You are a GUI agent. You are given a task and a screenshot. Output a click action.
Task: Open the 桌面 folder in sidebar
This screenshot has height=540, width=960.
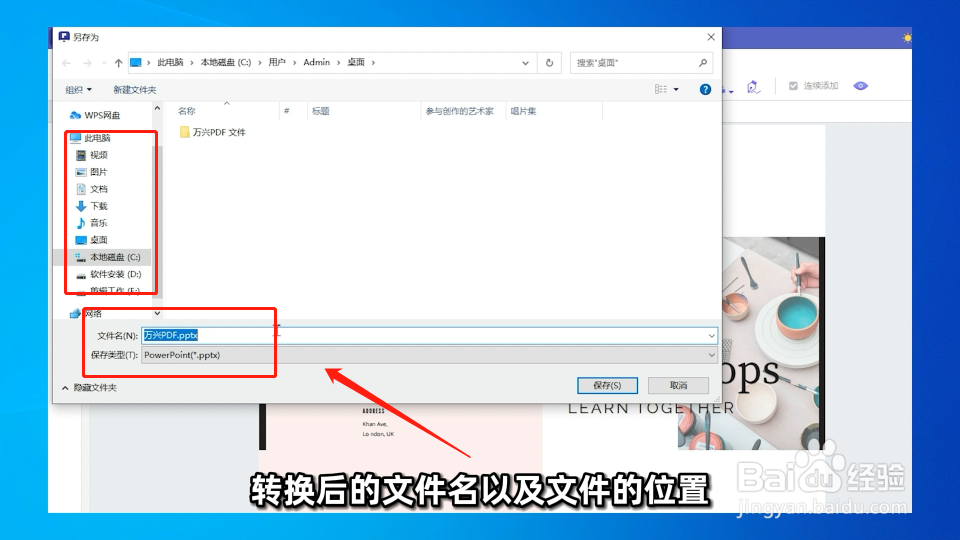[x=91, y=240]
